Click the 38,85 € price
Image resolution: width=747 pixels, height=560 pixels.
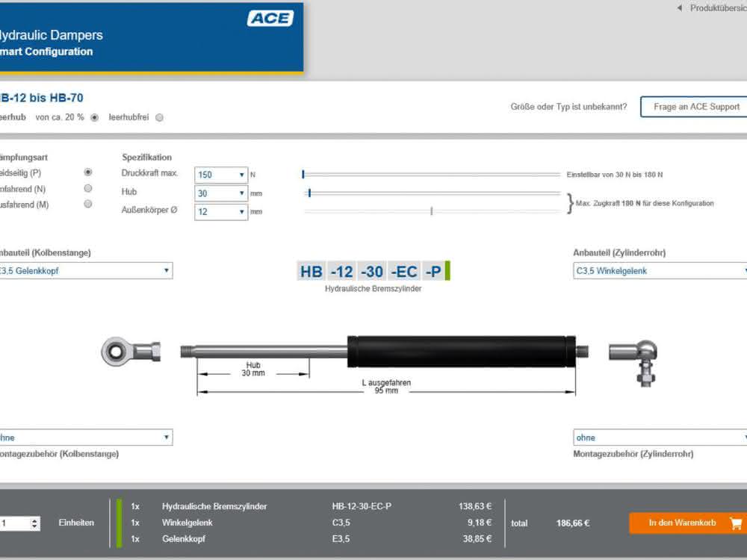point(477,539)
